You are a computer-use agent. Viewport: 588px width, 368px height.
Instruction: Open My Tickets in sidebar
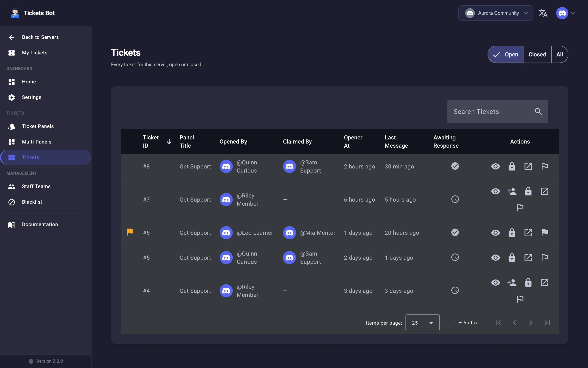(46, 53)
